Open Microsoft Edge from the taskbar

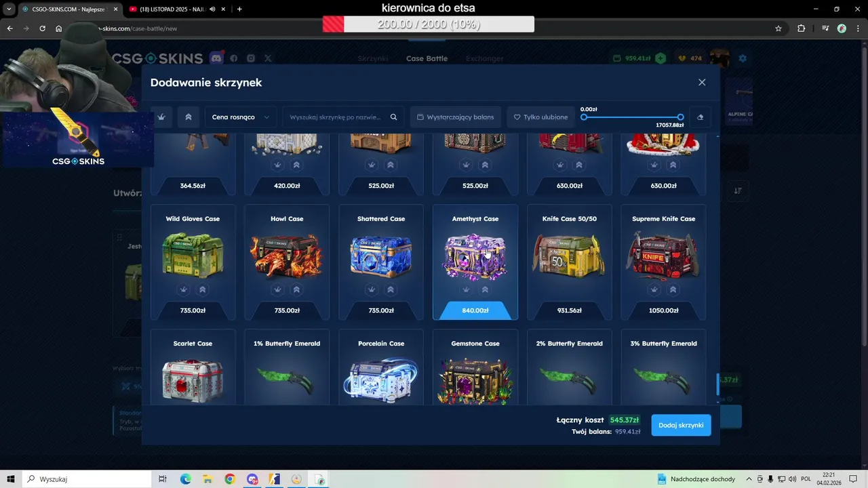[x=185, y=479]
